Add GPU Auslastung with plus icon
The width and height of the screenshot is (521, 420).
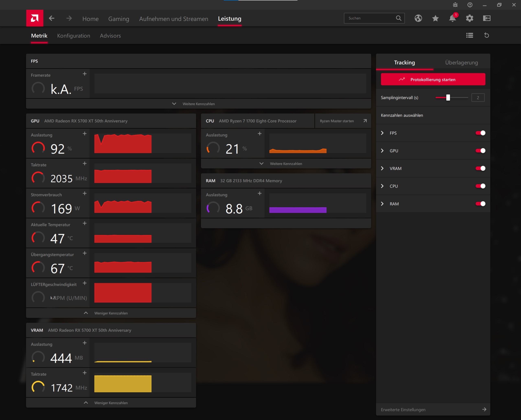84,134
